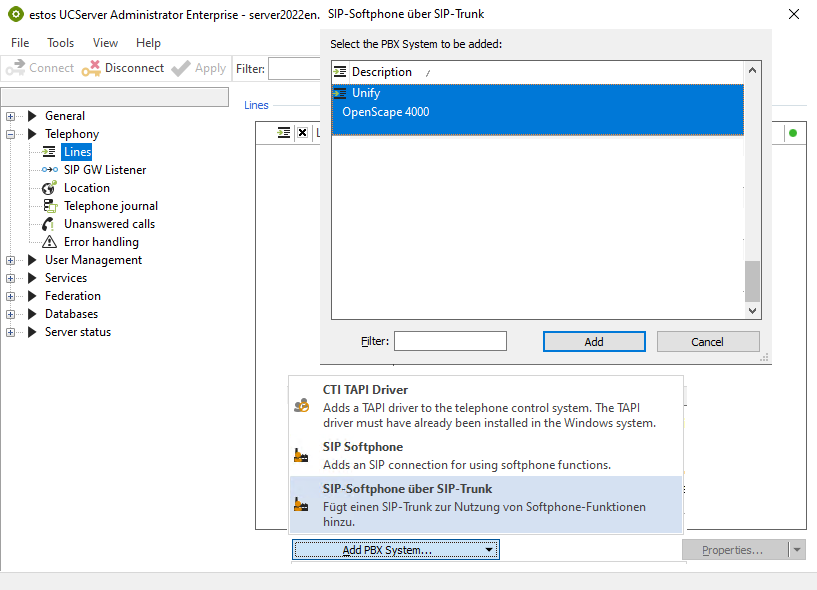
Task: Open the Add PBX System dropdown
Action: (x=395, y=550)
